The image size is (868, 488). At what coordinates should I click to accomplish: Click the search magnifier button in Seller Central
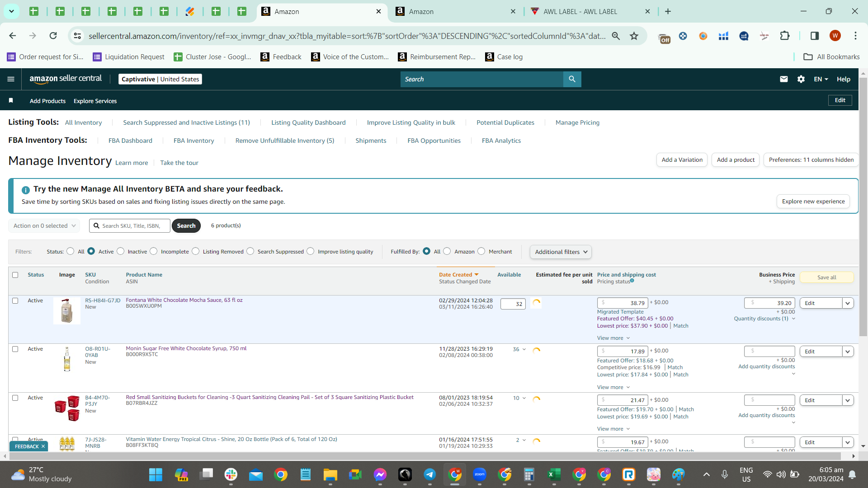pos(572,79)
